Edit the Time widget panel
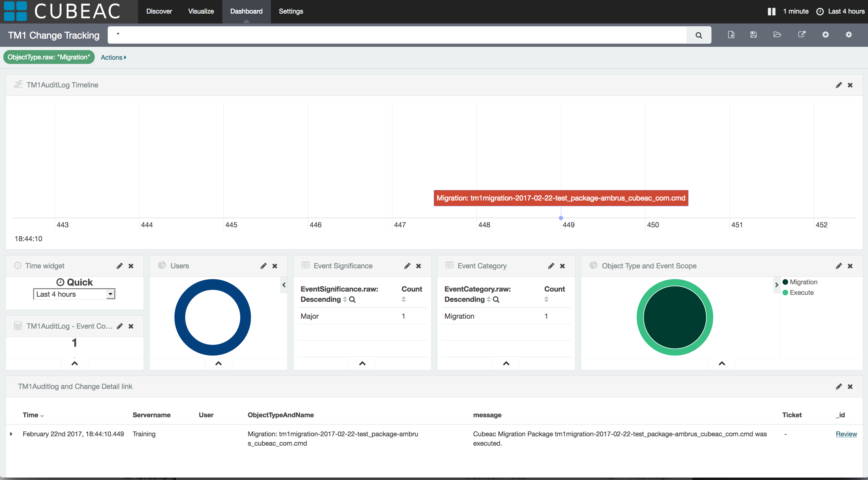 pyautogui.click(x=120, y=266)
